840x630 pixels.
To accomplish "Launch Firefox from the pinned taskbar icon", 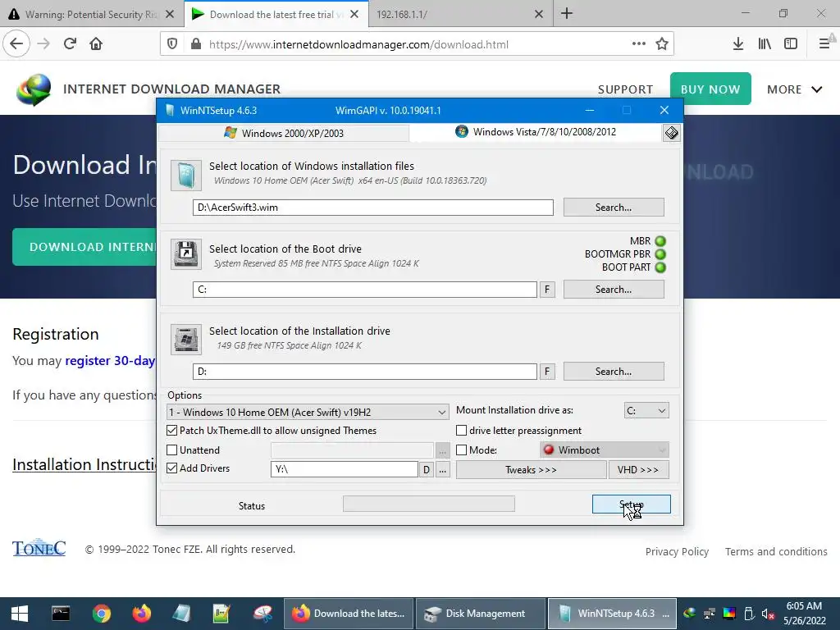I will (x=142, y=614).
